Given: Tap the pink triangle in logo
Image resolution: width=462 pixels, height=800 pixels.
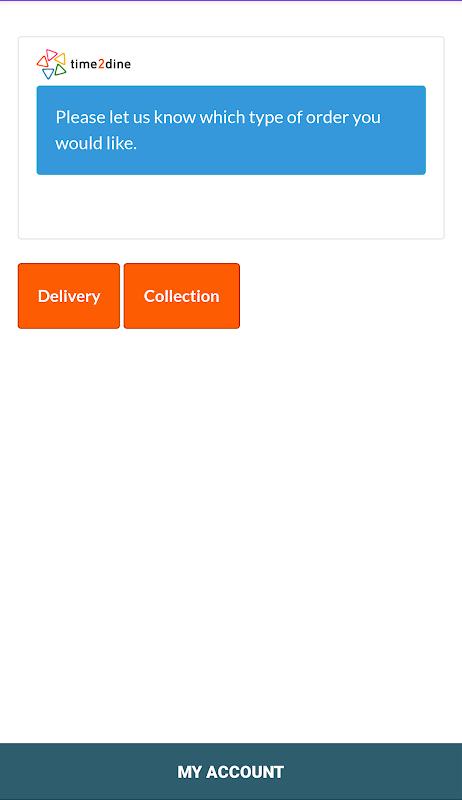Looking at the screenshot, I should coord(51,54).
